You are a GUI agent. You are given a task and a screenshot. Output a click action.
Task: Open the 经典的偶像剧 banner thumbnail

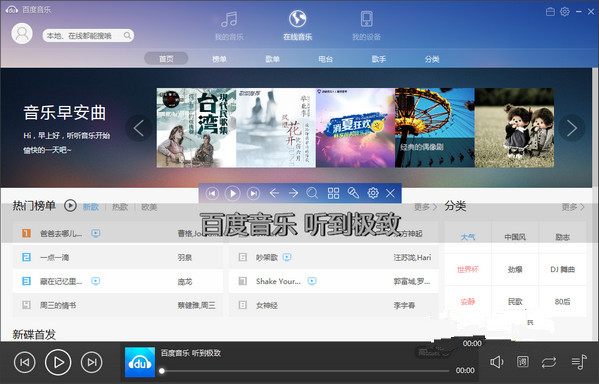435,128
